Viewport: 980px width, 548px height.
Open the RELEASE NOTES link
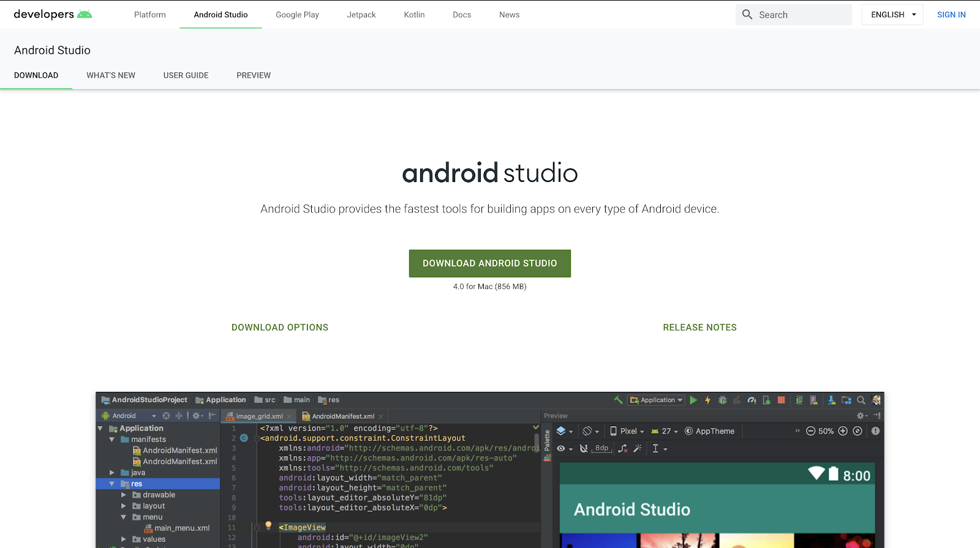coord(700,328)
